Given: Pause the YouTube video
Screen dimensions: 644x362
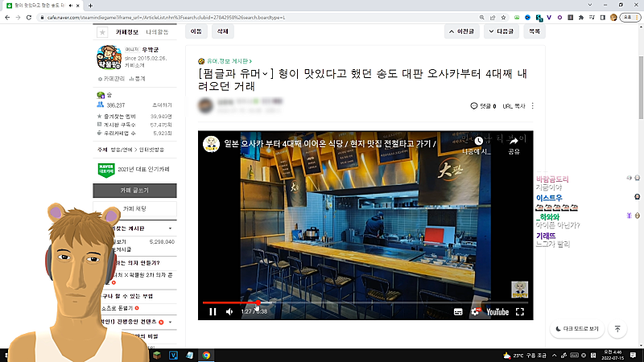Looking at the screenshot, I should (213, 311).
